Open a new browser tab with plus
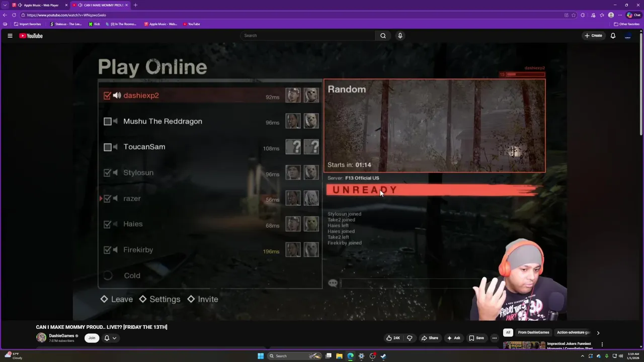Image resolution: width=644 pixels, height=362 pixels. [135, 5]
